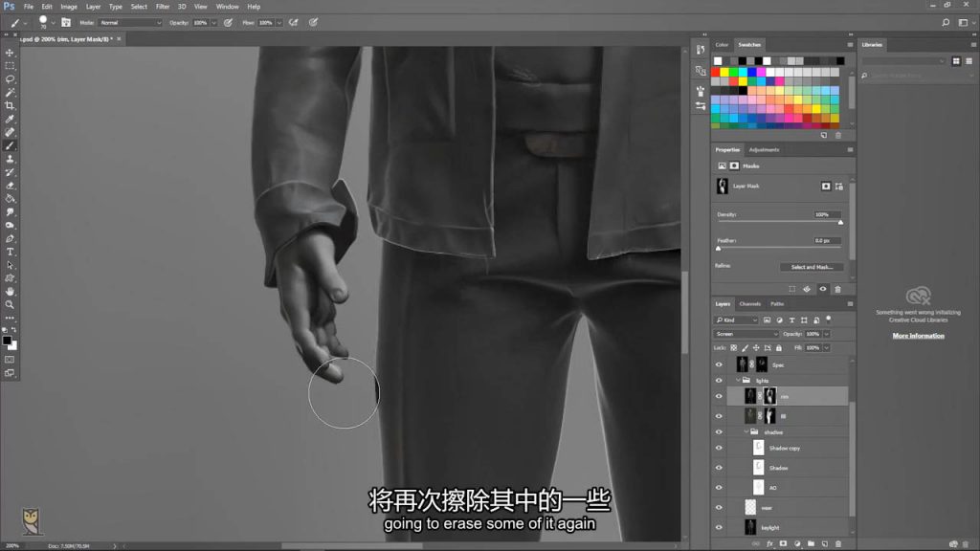Screen dimensions: 980x551
Task: Click the Add layer mask icon in Layers footer
Action: 783,544
